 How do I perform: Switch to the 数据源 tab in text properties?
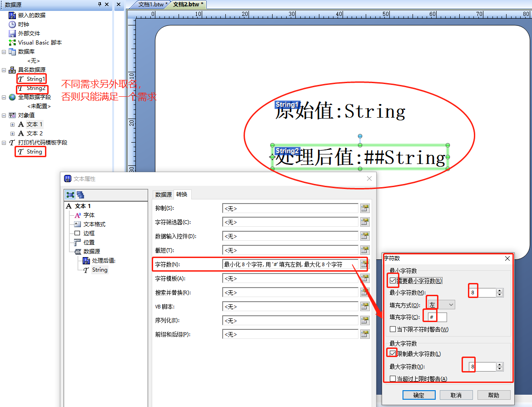(x=163, y=194)
